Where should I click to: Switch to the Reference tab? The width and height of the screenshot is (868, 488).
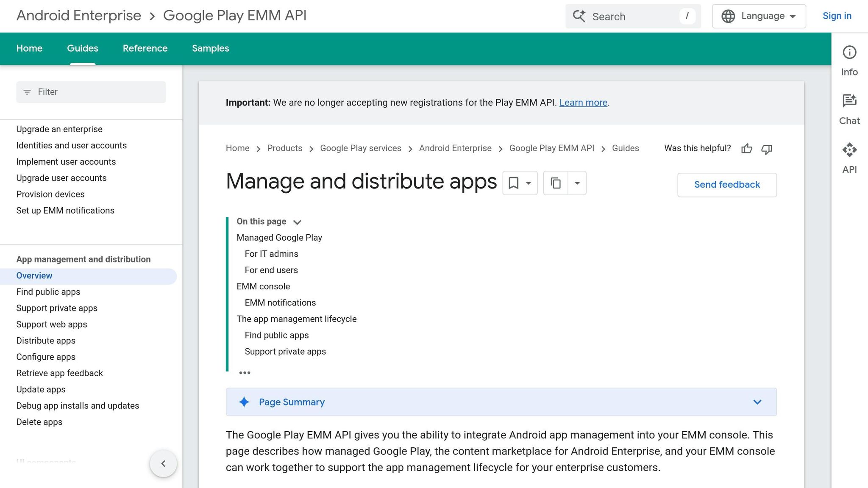(145, 48)
